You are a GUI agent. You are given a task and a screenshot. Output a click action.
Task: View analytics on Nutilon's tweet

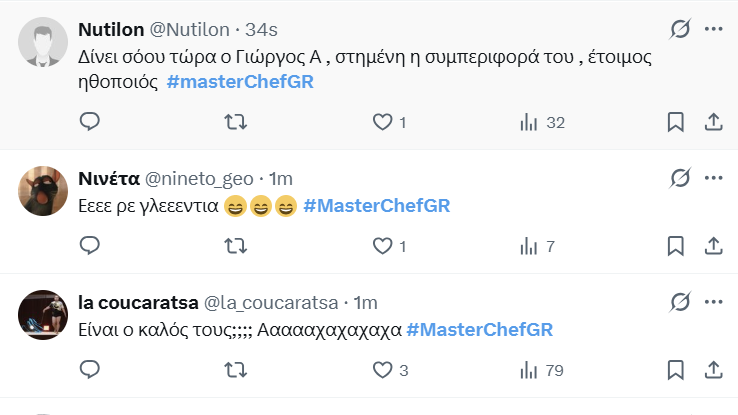(x=528, y=122)
